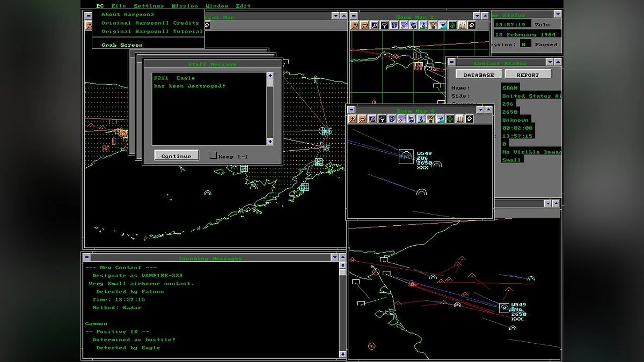The width and height of the screenshot is (644, 362).
Task: Click the white diamond arrow icon in Zoom Map 4
Action: [x=469, y=119]
